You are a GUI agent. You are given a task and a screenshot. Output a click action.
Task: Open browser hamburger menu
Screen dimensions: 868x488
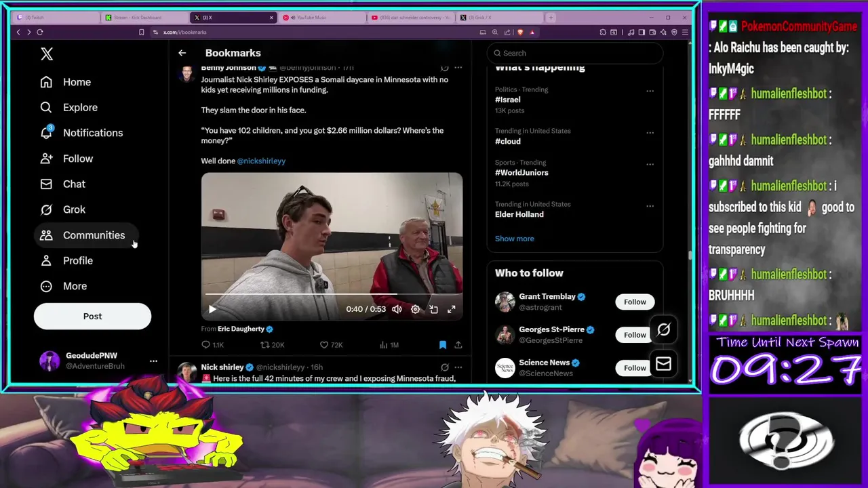click(685, 32)
